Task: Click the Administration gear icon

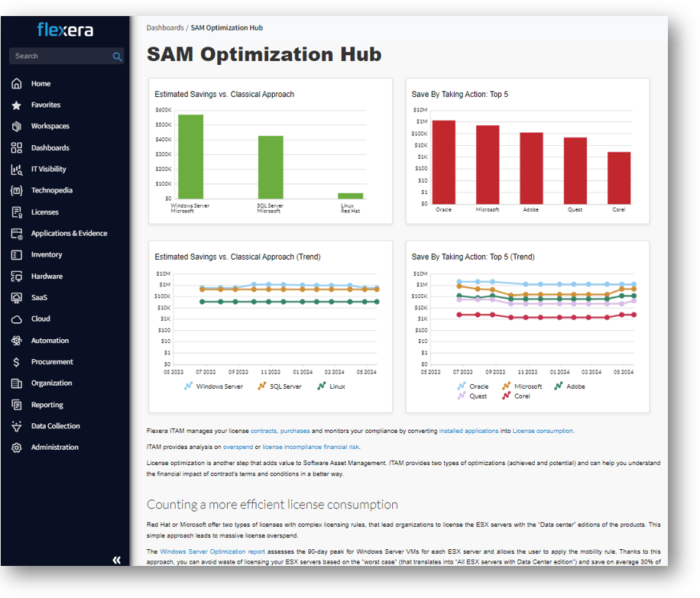Action: coord(17,448)
